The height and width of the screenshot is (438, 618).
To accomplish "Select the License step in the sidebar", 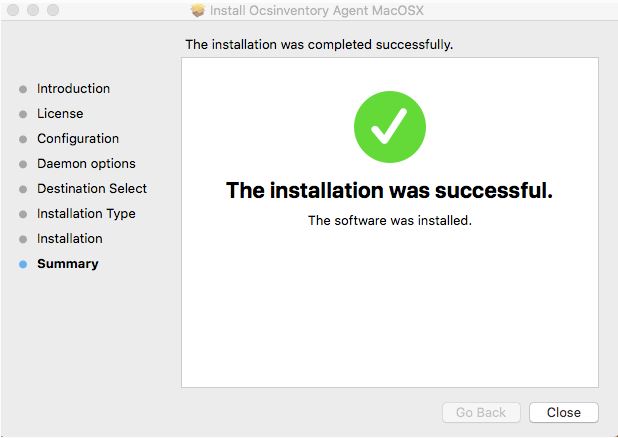I will click(60, 114).
